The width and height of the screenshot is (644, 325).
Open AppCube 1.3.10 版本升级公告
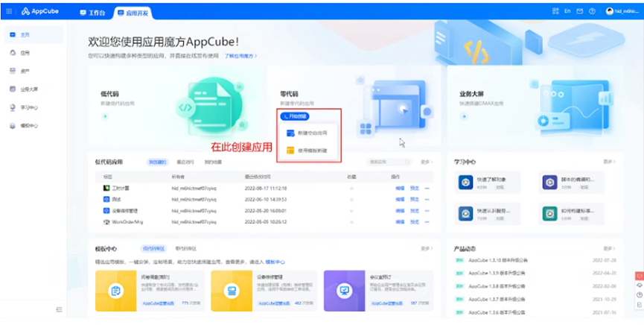(498, 260)
